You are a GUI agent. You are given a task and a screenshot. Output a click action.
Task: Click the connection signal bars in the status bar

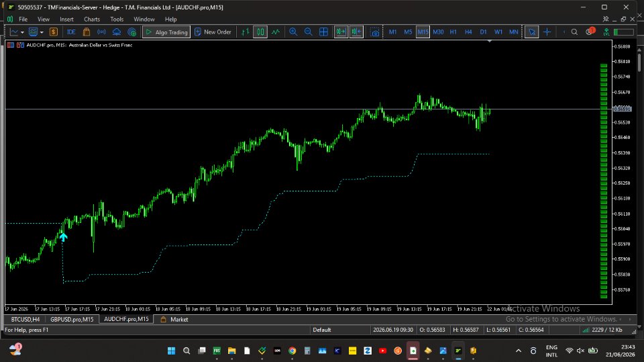[586, 330]
